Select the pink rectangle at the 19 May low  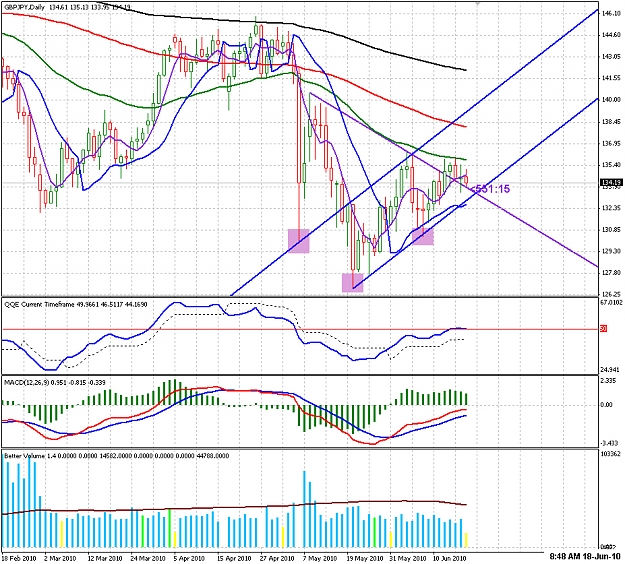pos(353,282)
